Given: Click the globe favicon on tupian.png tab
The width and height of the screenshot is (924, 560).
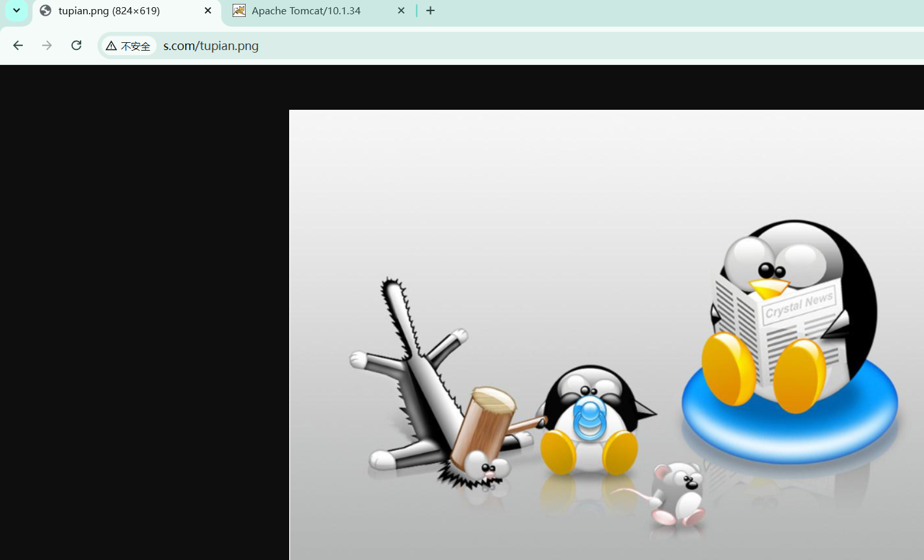Looking at the screenshot, I should click(x=45, y=10).
